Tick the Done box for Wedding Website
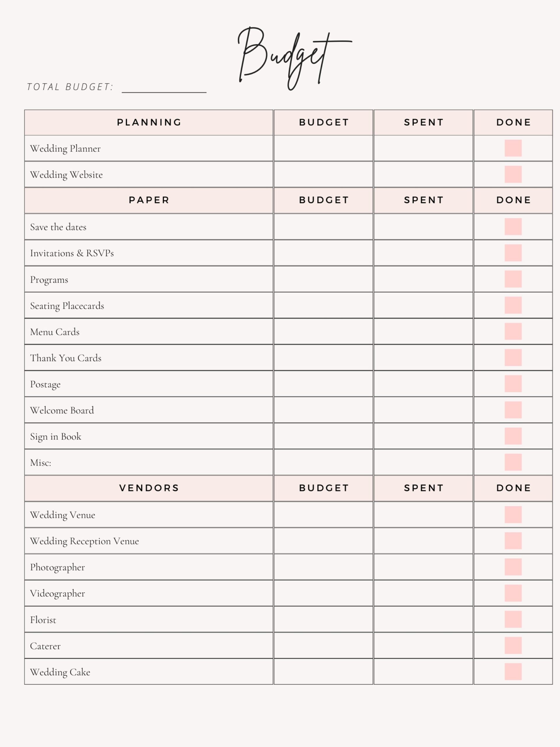This screenshot has height=747, width=560. 513,174
